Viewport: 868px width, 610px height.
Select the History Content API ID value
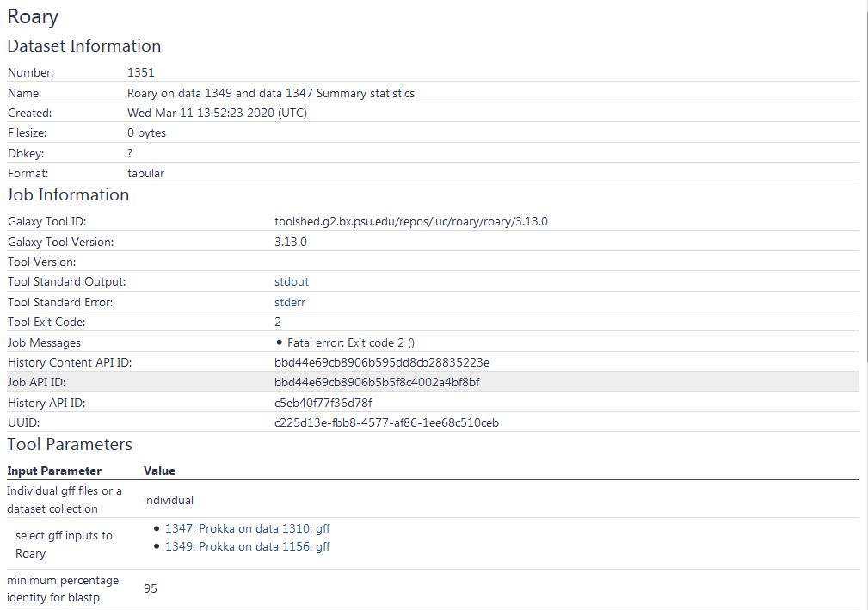coord(382,362)
